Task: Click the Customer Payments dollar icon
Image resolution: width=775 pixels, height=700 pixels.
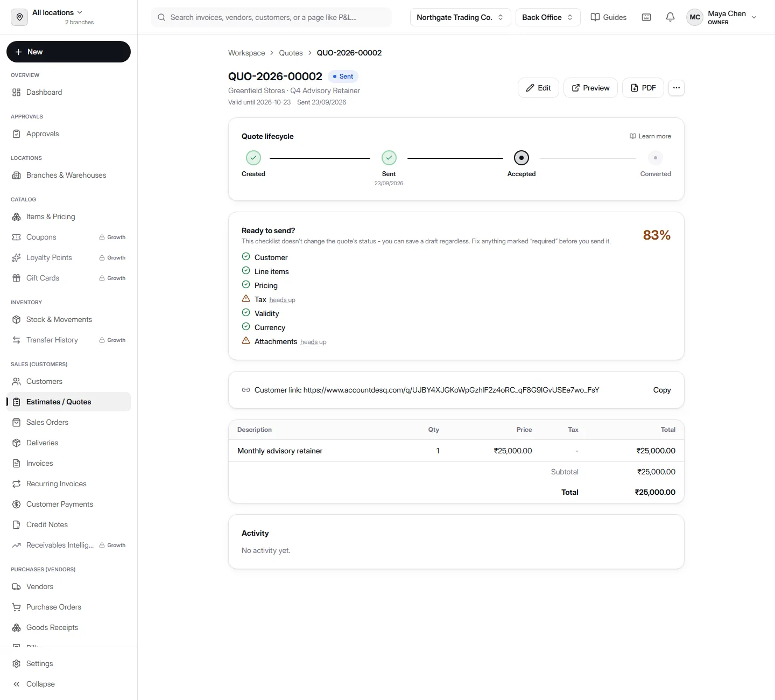Action: (x=17, y=504)
